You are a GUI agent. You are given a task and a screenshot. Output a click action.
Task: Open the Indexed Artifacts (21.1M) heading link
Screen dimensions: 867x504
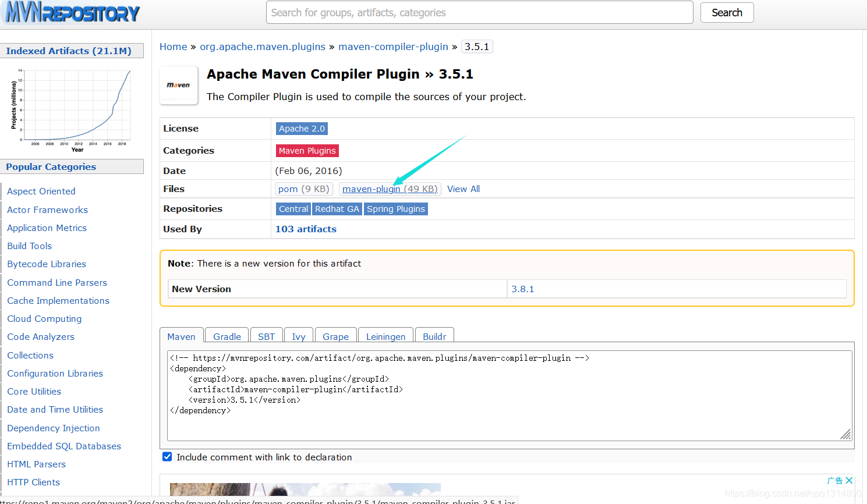[x=69, y=51]
